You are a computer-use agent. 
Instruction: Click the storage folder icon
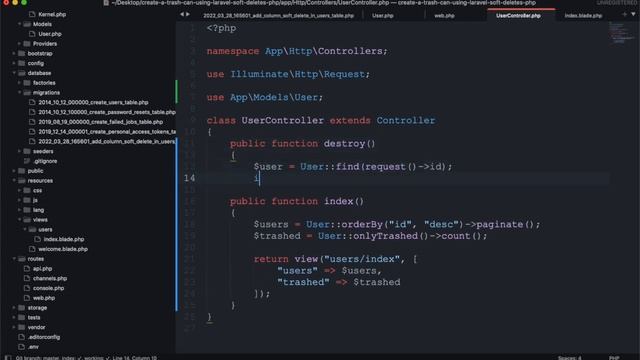pyautogui.click(x=22, y=308)
